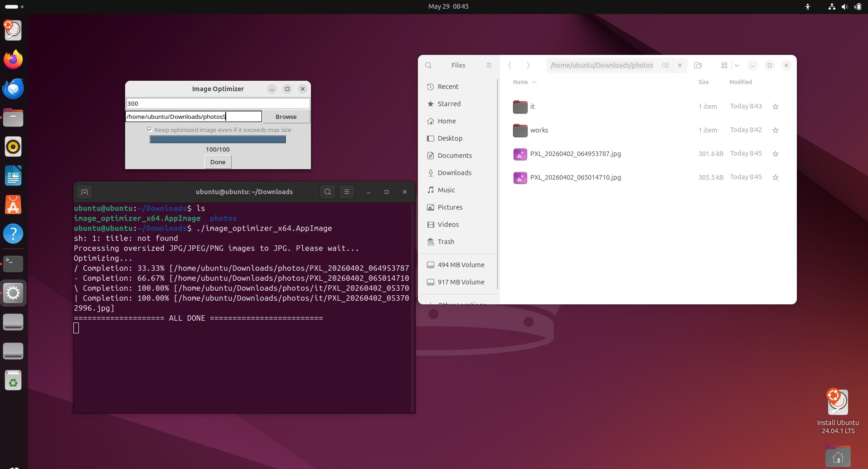The image size is (868, 469).
Task: Open search in the terminal window
Action: click(x=328, y=192)
